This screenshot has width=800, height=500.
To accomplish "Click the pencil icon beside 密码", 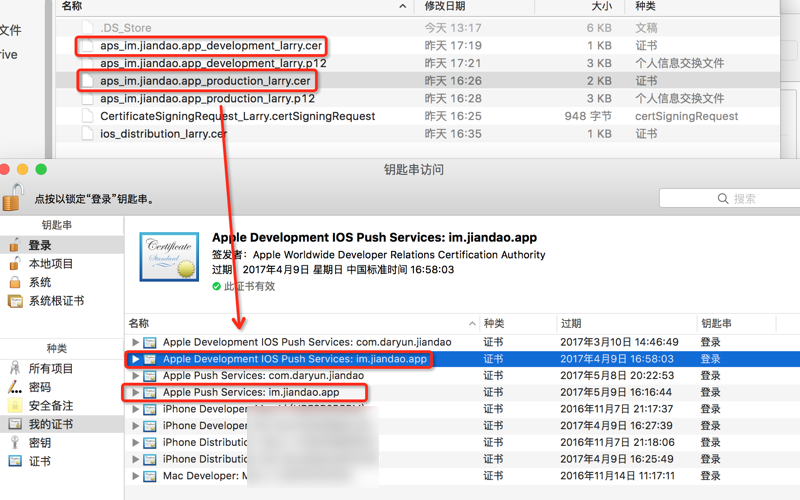I will point(15,387).
